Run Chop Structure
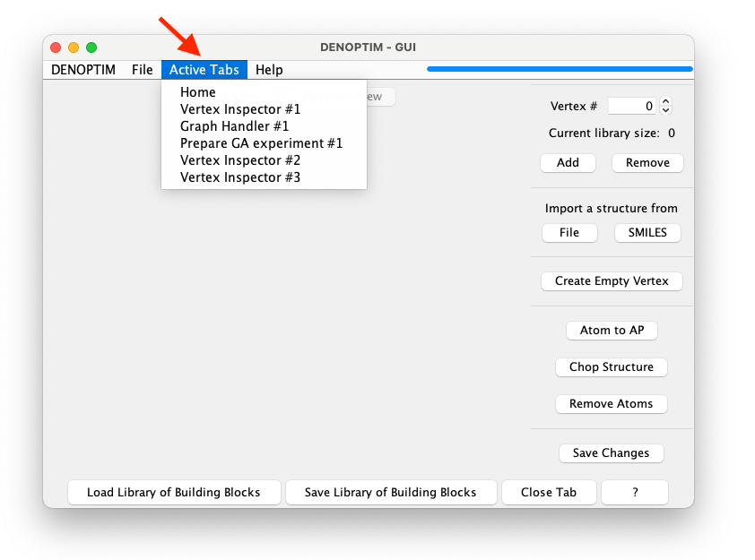This screenshot has height=560, width=755. pyautogui.click(x=611, y=366)
